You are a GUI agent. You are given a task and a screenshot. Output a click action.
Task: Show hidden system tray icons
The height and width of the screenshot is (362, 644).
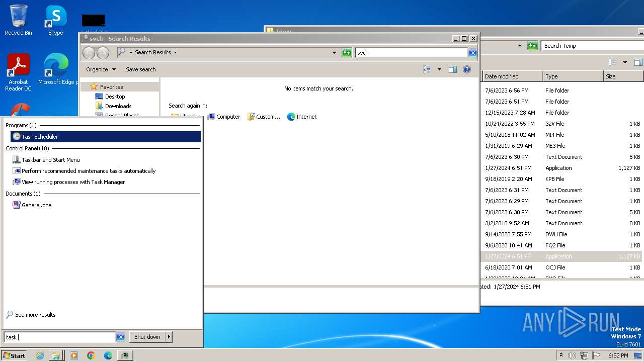pyautogui.click(x=561, y=355)
